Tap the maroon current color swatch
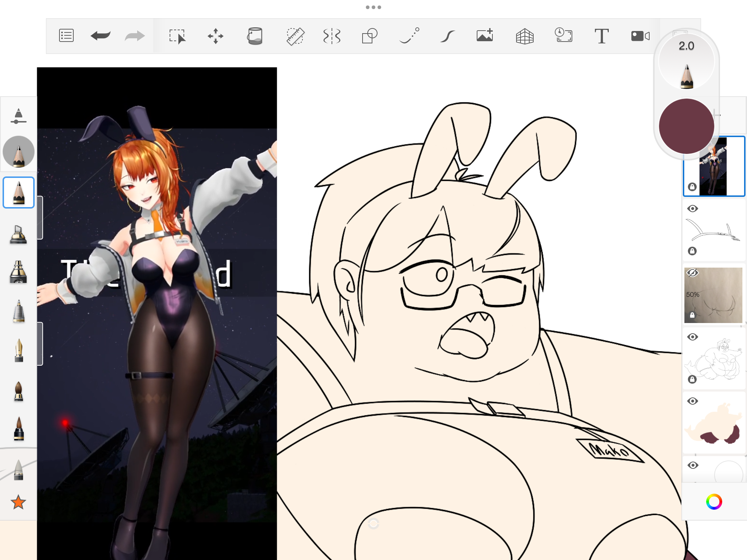The height and width of the screenshot is (560, 747). tap(686, 126)
